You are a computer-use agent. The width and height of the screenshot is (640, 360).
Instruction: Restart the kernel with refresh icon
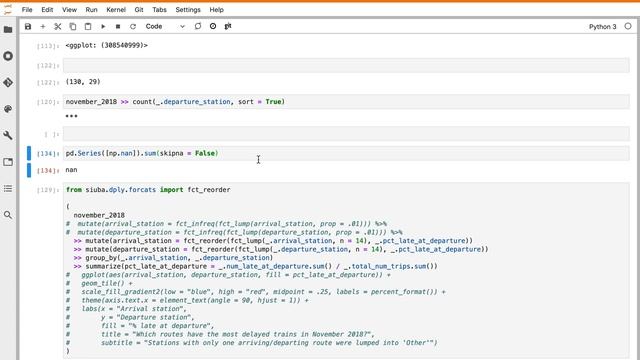(133, 27)
